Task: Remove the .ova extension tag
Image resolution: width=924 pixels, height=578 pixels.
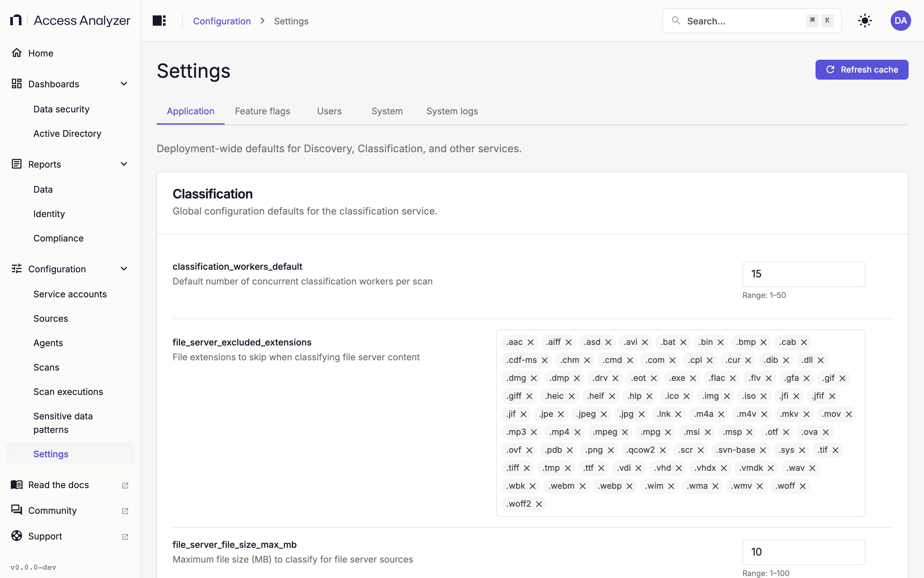Action: (x=826, y=432)
